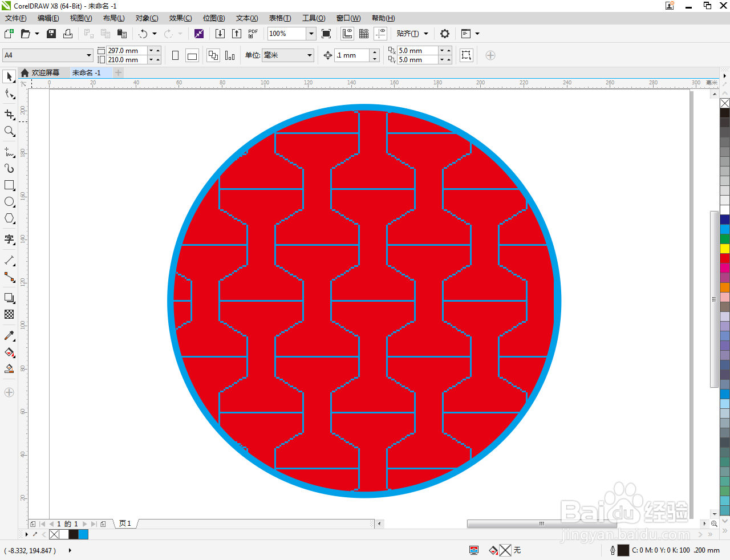Click the horizontal scrollbar thumb
Screen dimensions: 730x560
point(542,524)
